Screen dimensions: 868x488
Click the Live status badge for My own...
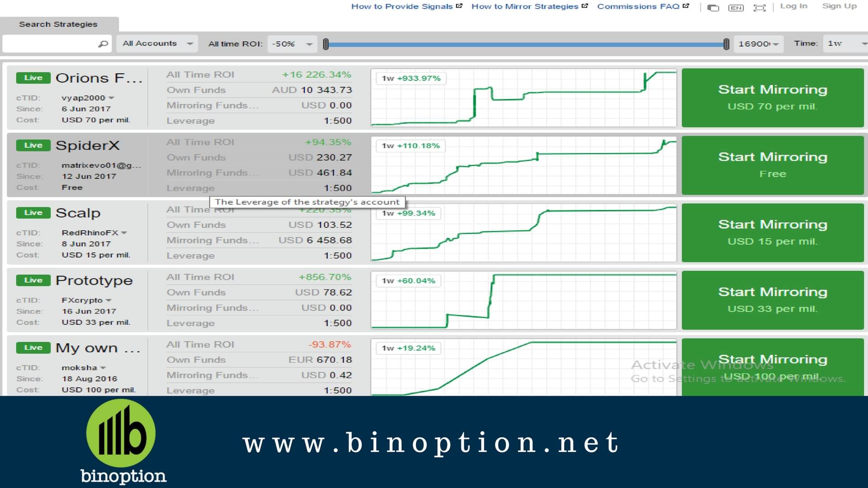coord(32,346)
